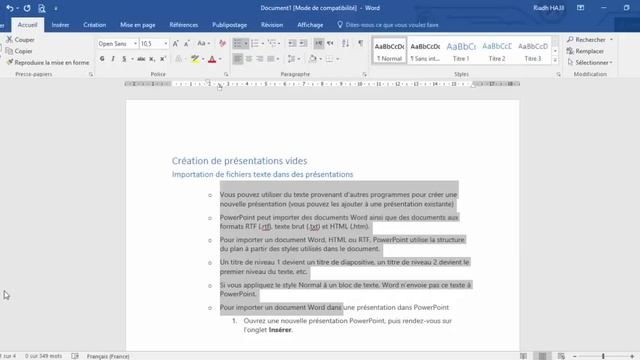Screen dimensions: 640x360
Task: Apply the Titre 1 style
Action: pyautogui.click(x=461, y=51)
